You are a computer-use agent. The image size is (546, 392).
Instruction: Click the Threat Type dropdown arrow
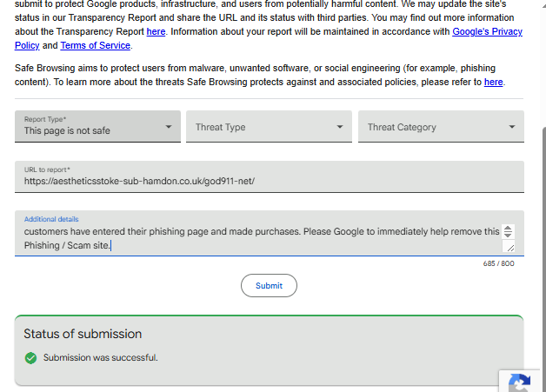pos(340,127)
